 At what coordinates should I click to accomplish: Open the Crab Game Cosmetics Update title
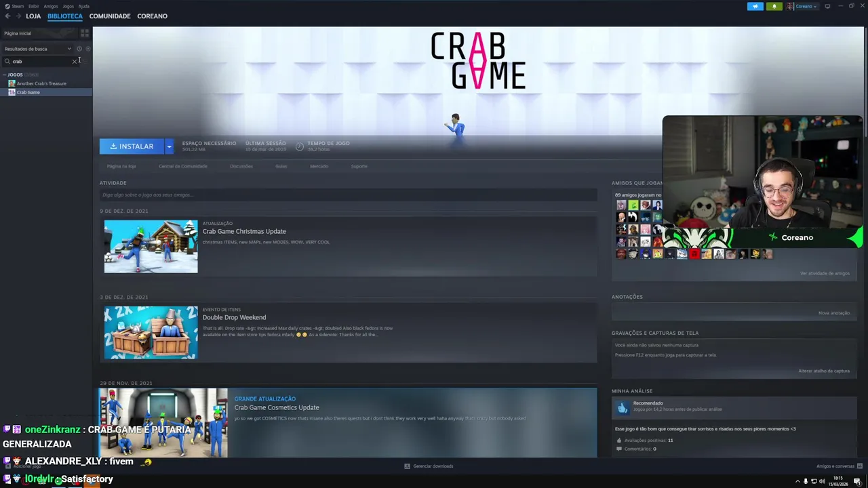(x=277, y=407)
